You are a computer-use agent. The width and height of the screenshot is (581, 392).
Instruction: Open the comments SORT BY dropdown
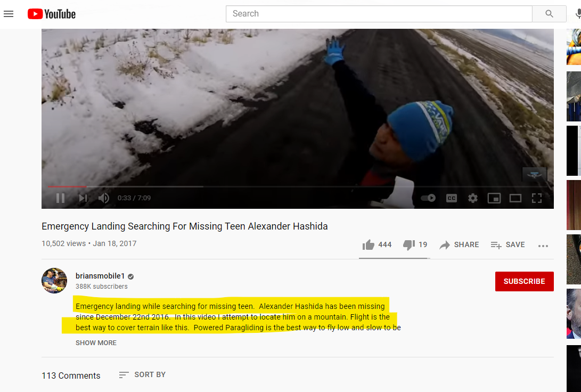[142, 374]
